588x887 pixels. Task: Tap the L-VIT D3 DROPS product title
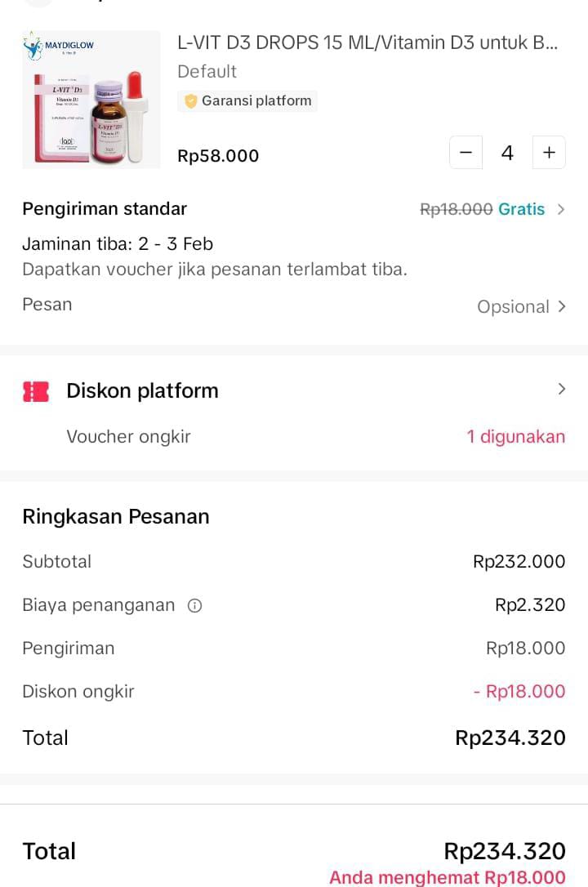[x=367, y=43]
